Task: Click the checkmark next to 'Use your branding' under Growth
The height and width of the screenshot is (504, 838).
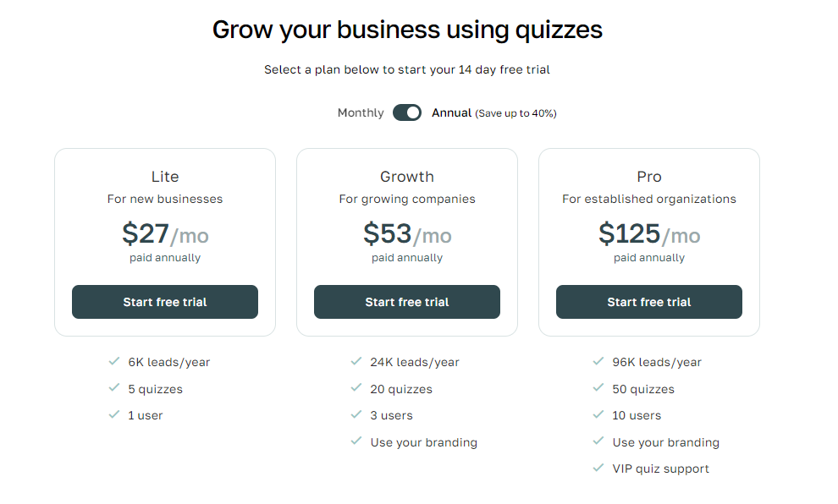Action: tap(356, 441)
